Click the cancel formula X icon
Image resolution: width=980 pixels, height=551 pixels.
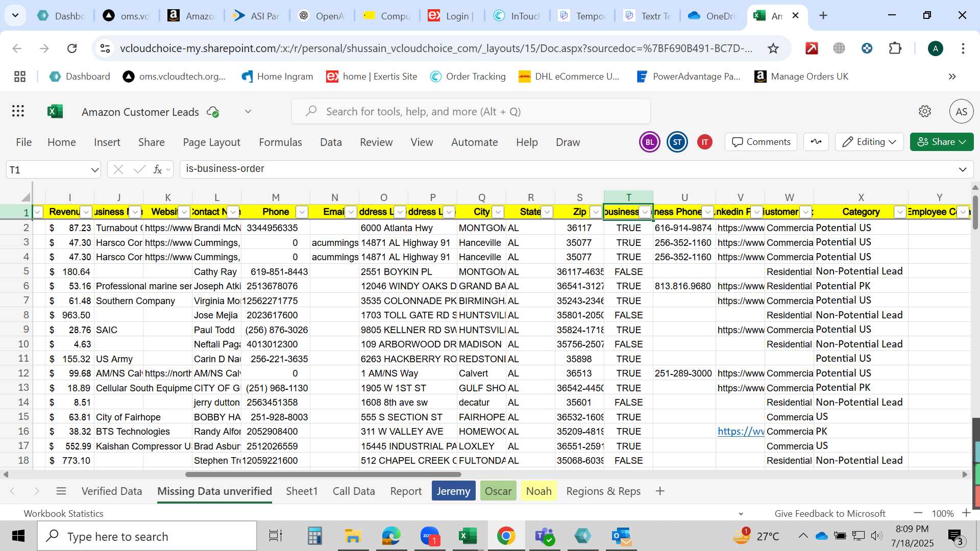[118, 169]
